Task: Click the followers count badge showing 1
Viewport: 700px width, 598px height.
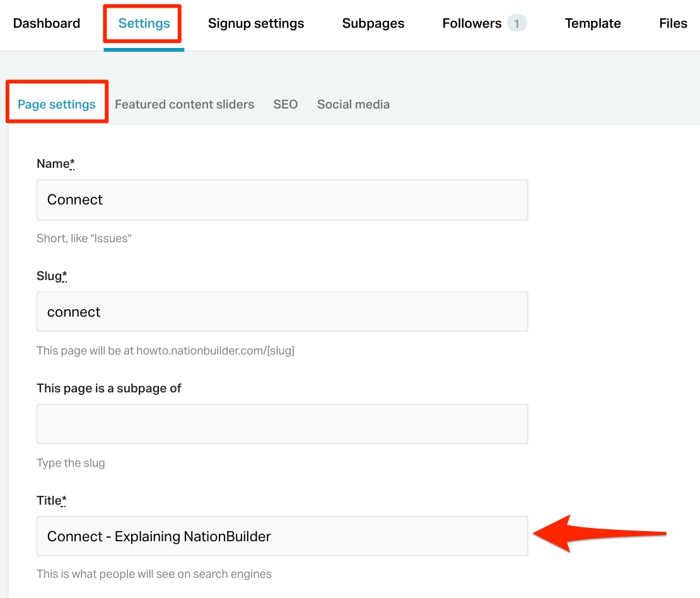Action: coord(517,23)
